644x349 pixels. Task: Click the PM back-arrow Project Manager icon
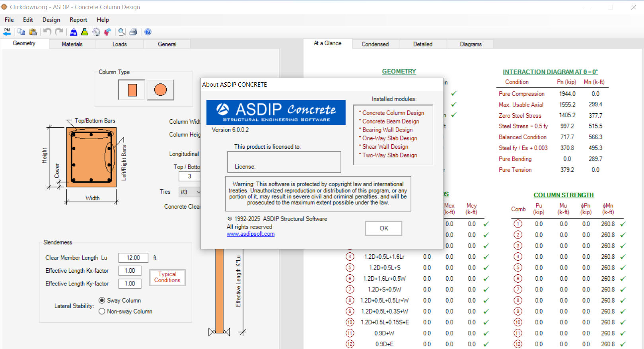(7, 32)
